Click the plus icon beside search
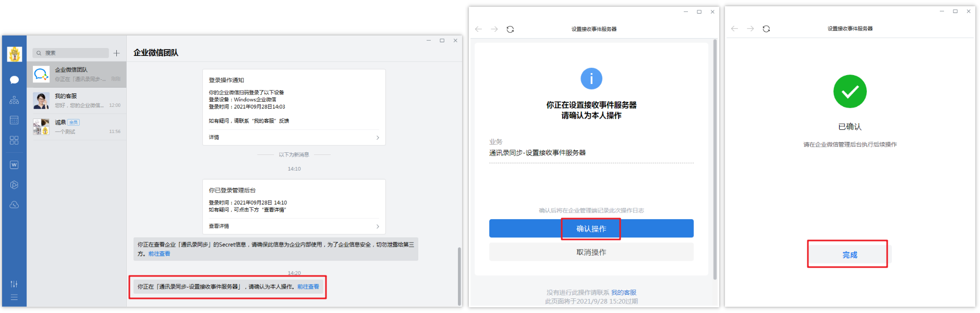 pos(116,53)
